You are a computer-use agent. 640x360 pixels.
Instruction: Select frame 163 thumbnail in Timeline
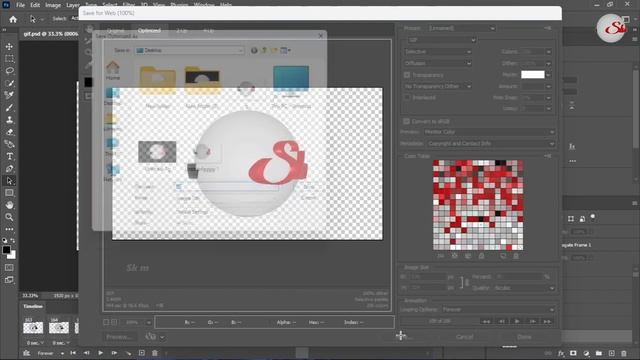pos(33,327)
